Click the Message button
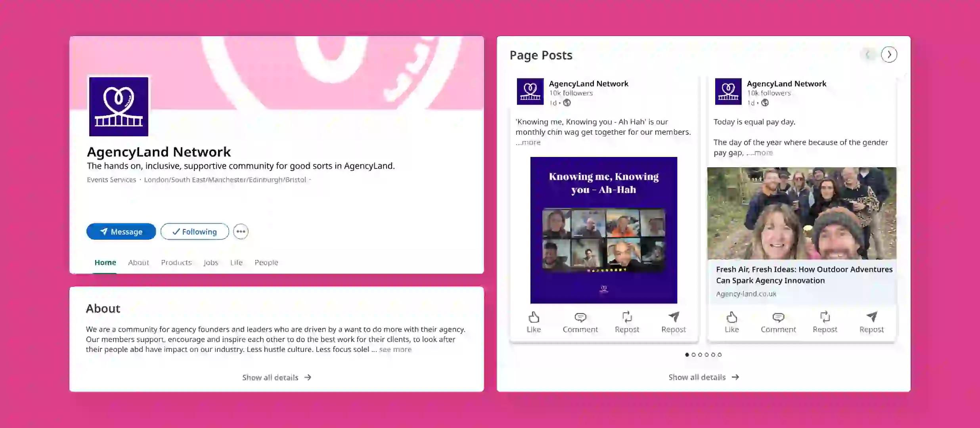This screenshot has height=428, width=980. [121, 231]
